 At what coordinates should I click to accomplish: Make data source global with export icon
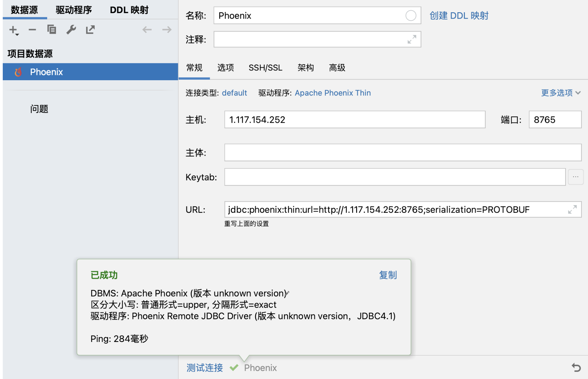(90, 30)
